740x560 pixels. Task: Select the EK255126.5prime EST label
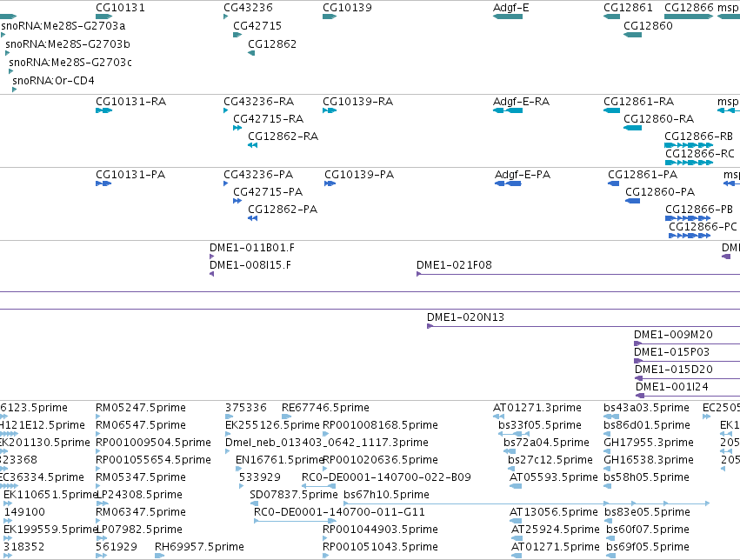272,425
